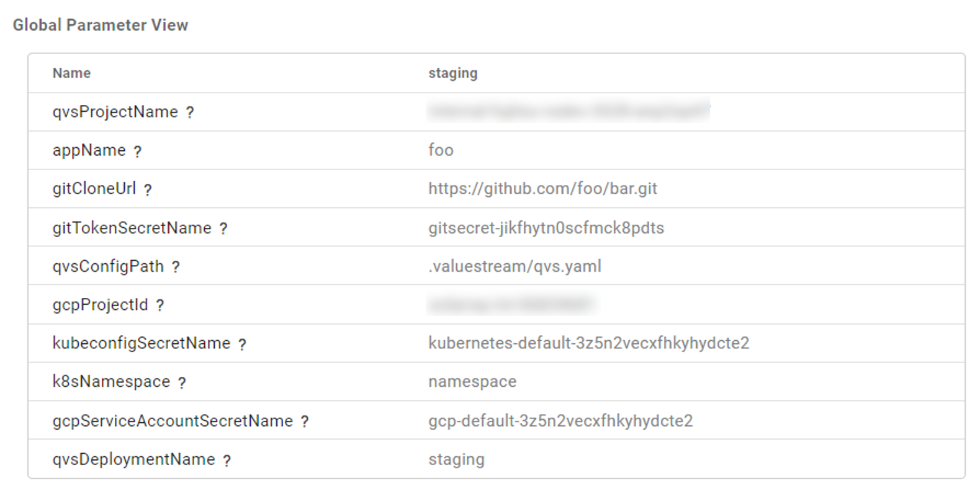The width and height of the screenshot is (980, 501).
Task: Click the qvsConfigPath help icon
Action: 176,267
